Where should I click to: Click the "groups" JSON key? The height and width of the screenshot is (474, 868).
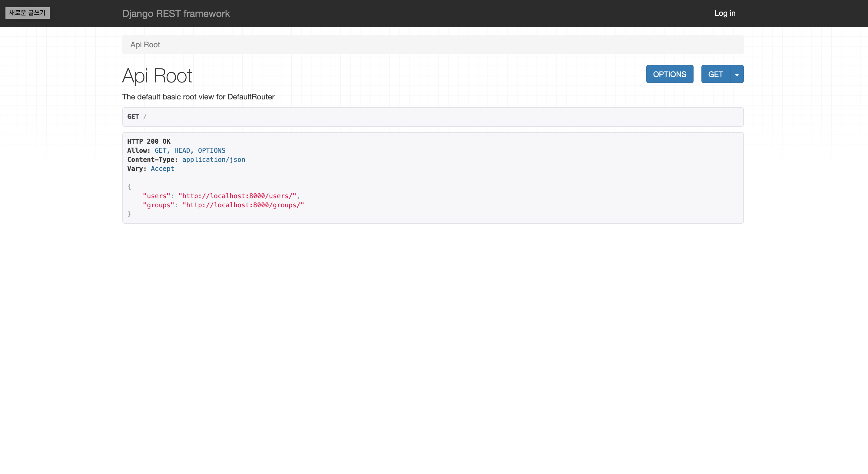pyautogui.click(x=158, y=205)
